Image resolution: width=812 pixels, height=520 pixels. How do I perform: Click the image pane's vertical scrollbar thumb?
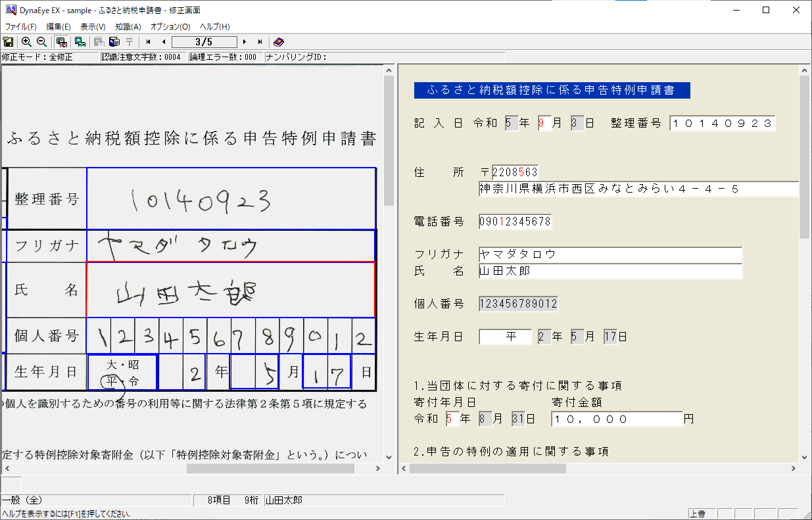click(389, 141)
